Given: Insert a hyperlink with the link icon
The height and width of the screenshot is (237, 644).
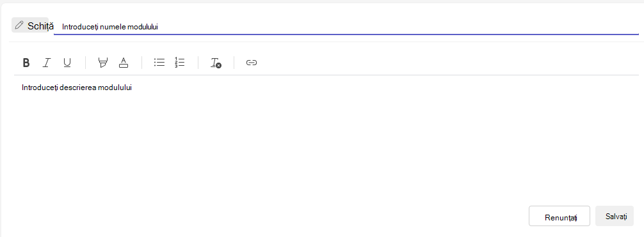Looking at the screenshot, I should point(252,63).
